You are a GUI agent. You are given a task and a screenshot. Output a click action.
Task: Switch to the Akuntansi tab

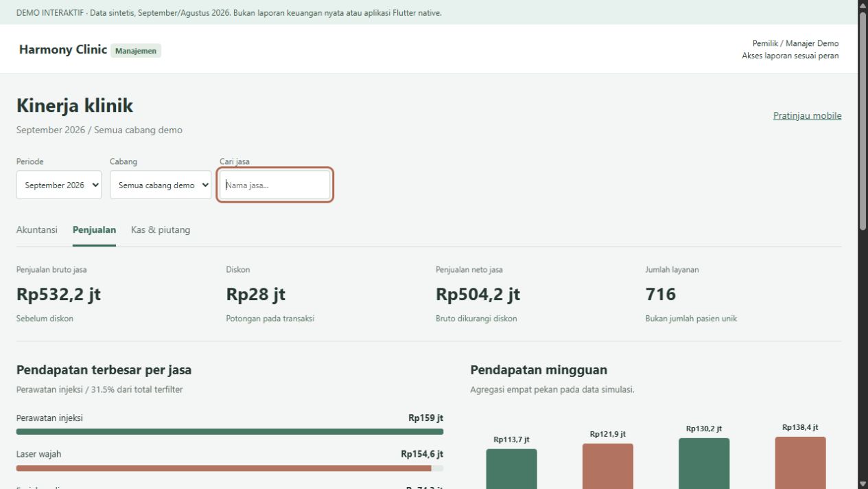37,230
